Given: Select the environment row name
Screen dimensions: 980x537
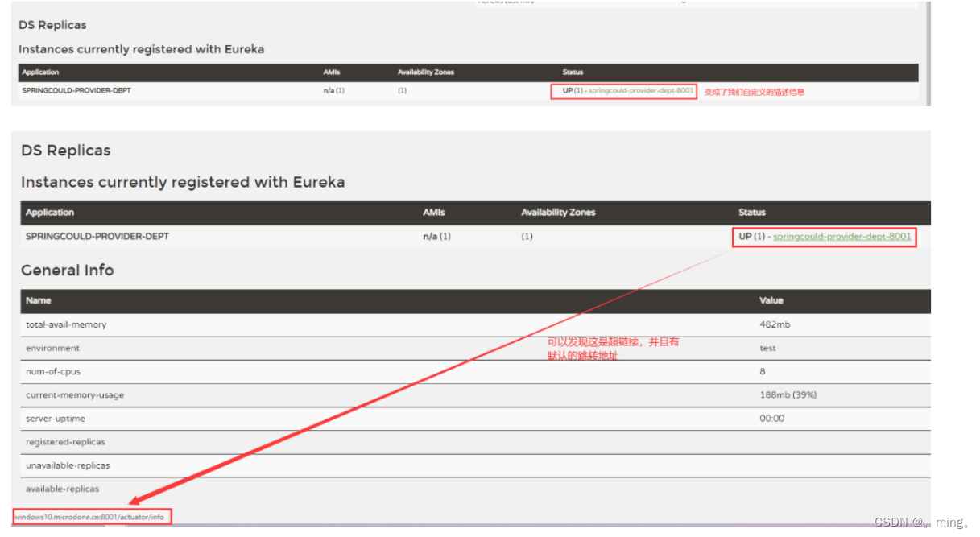Looking at the screenshot, I should coord(52,349).
